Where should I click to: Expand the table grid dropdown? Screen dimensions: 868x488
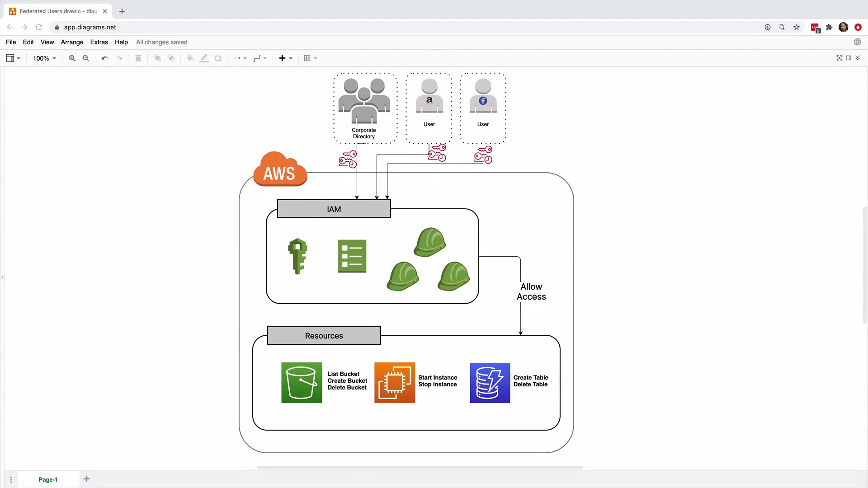click(311, 58)
